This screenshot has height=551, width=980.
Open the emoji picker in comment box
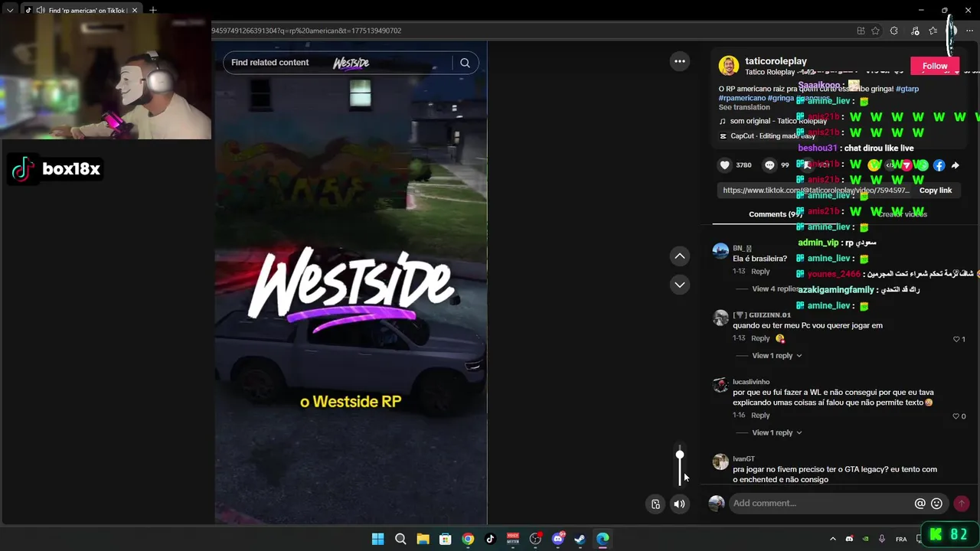click(x=936, y=504)
